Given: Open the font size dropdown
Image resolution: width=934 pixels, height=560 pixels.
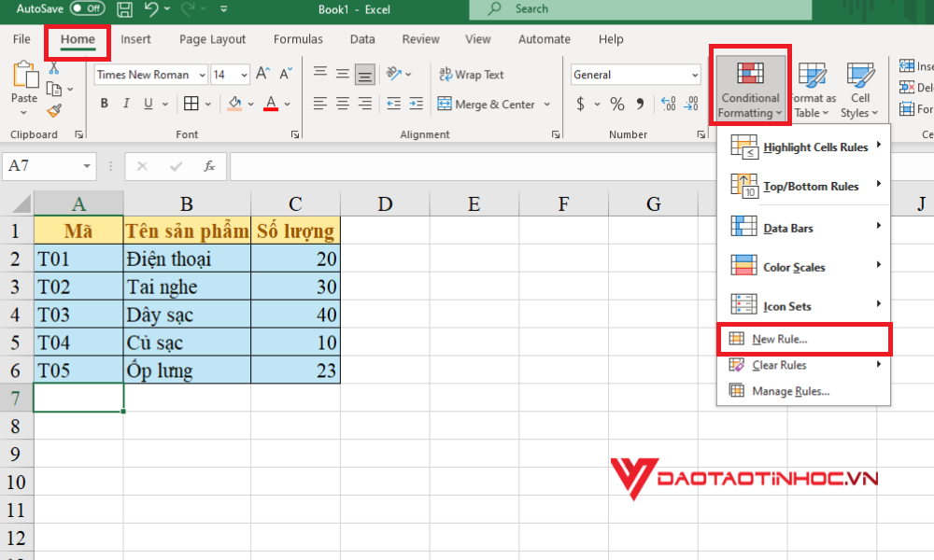Looking at the screenshot, I should (x=244, y=75).
